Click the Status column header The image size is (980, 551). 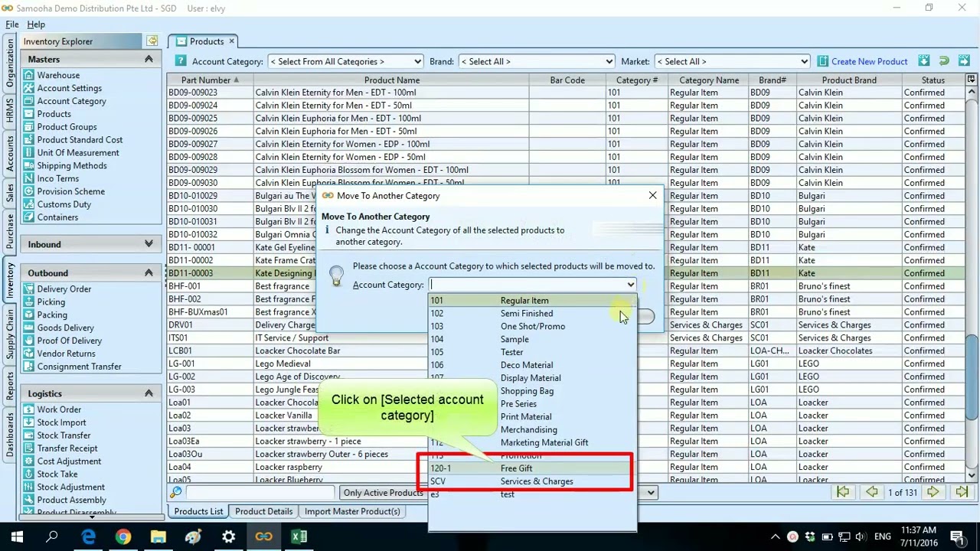933,80
